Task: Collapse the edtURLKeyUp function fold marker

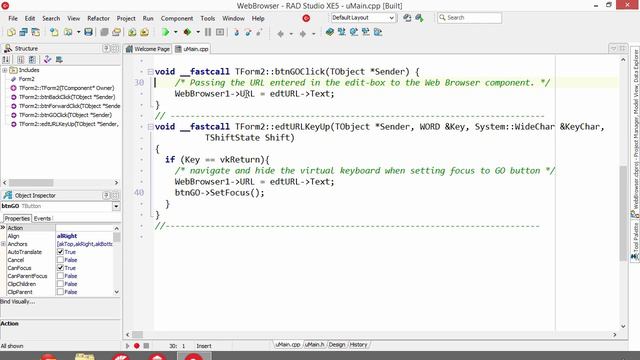Action: [150, 127]
